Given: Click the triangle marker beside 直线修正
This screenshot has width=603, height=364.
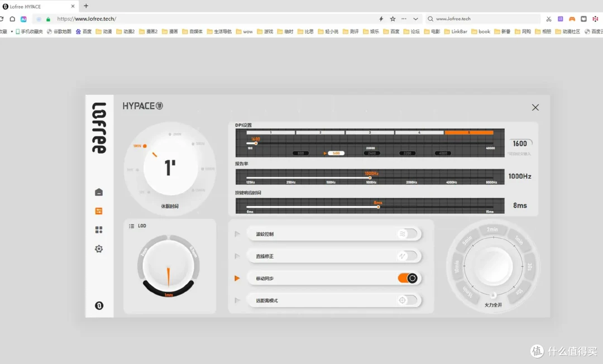Looking at the screenshot, I should 237,256.
